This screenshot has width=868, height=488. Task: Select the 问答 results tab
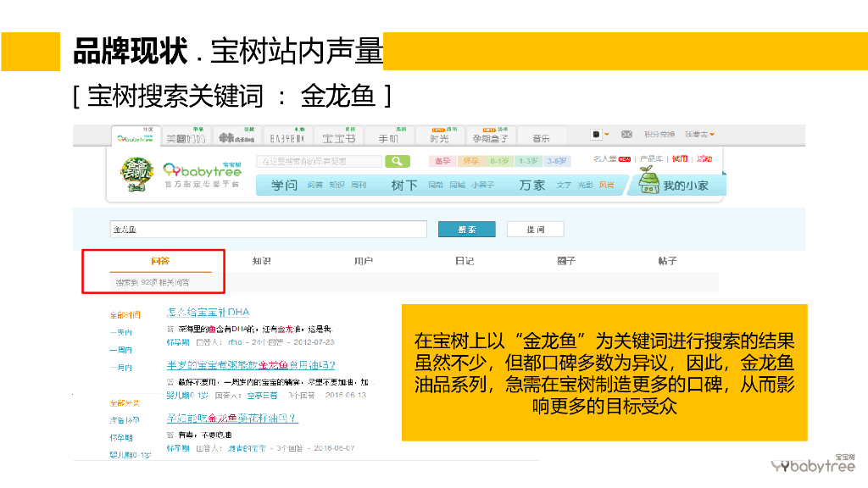[x=160, y=261]
